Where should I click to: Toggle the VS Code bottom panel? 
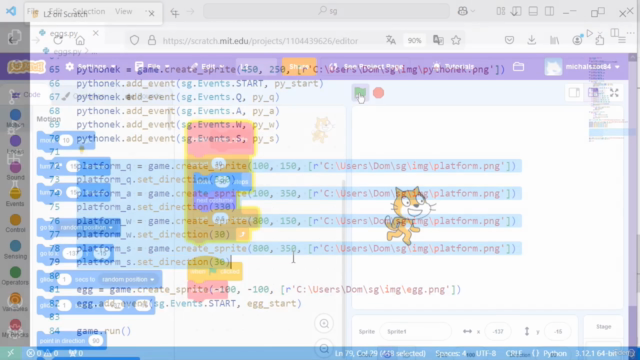pyautogui.click(x=533, y=11)
